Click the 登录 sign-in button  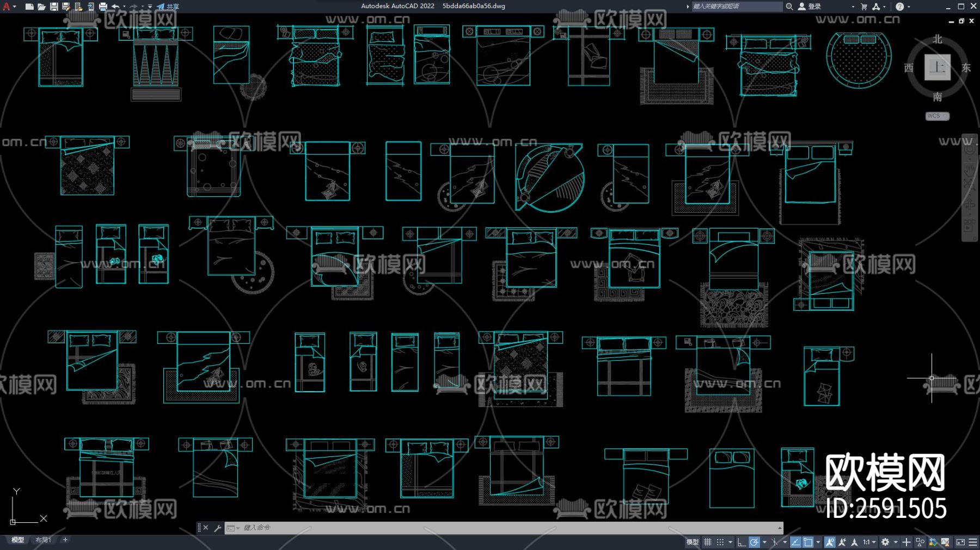tap(810, 7)
